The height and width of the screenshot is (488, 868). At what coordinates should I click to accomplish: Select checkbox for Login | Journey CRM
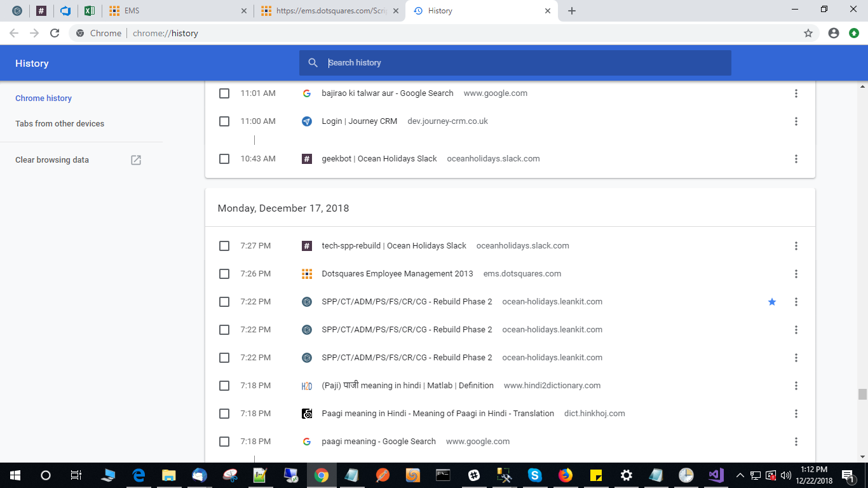[x=224, y=121]
